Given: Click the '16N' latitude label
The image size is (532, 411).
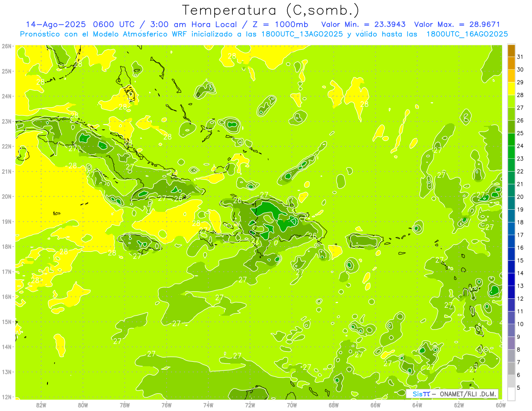Looking at the screenshot, I should (x=7, y=297).
